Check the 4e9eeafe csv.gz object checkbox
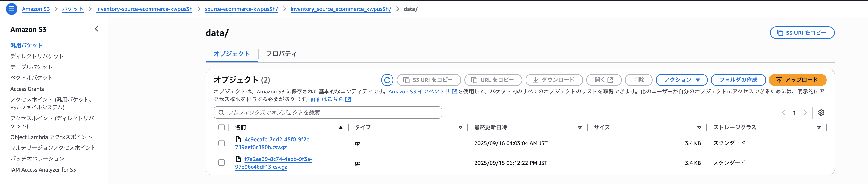The width and height of the screenshot is (868, 184). pyautogui.click(x=221, y=143)
